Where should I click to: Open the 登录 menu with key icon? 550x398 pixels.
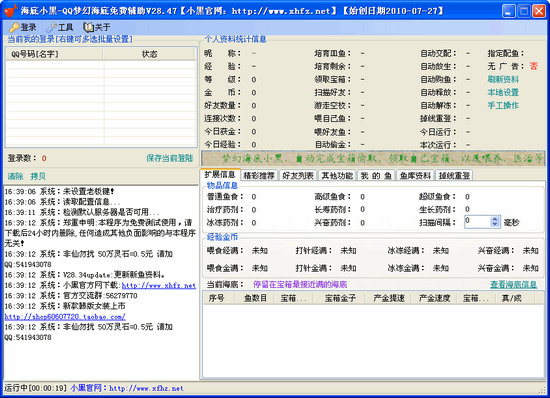pyautogui.click(x=23, y=27)
